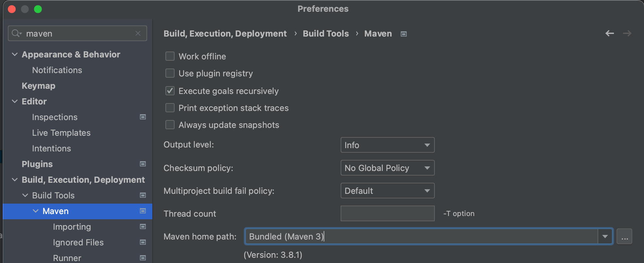The width and height of the screenshot is (644, 263).
Task: Click the Maven home path text field
Action: (421, 236)
